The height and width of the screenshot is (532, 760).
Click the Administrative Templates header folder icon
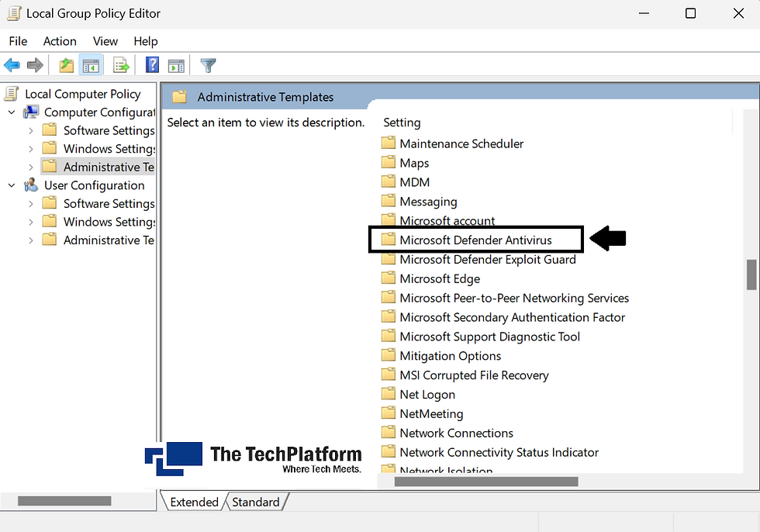[x=179, y=97]
